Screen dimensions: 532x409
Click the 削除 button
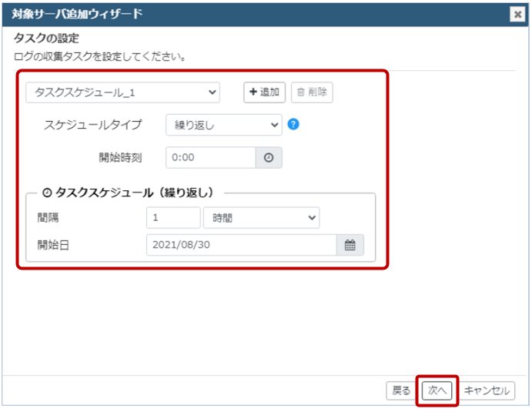click(312, 92)
